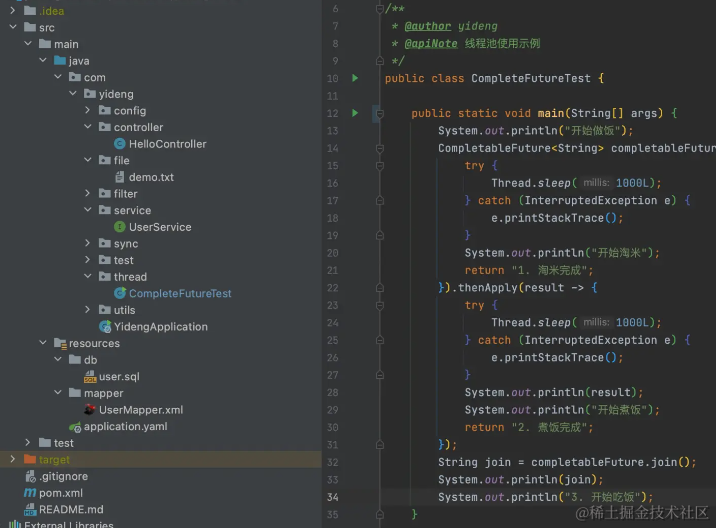Collapse the resources folder

(43, 344)
